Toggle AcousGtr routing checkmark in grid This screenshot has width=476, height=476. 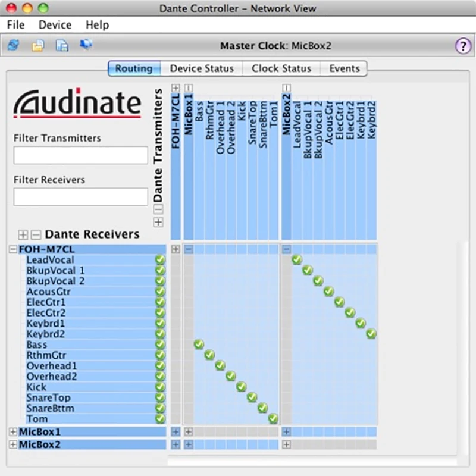click(x=329, y=292)
